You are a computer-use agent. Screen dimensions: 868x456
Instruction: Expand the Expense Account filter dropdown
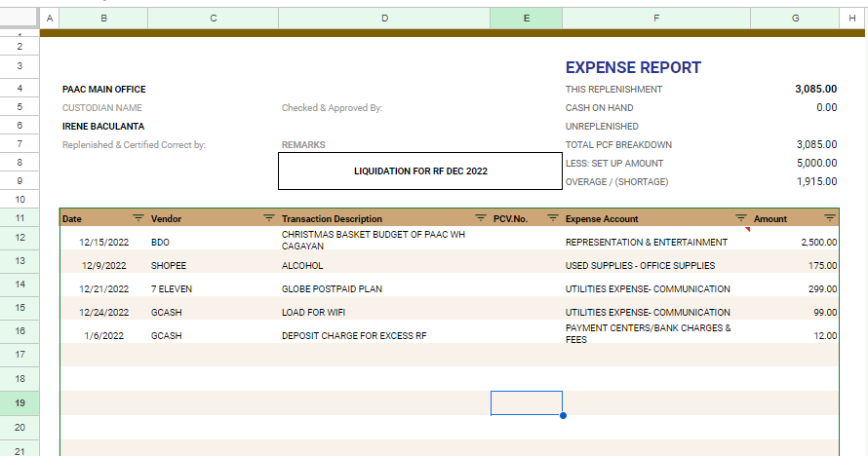[740, 219]
